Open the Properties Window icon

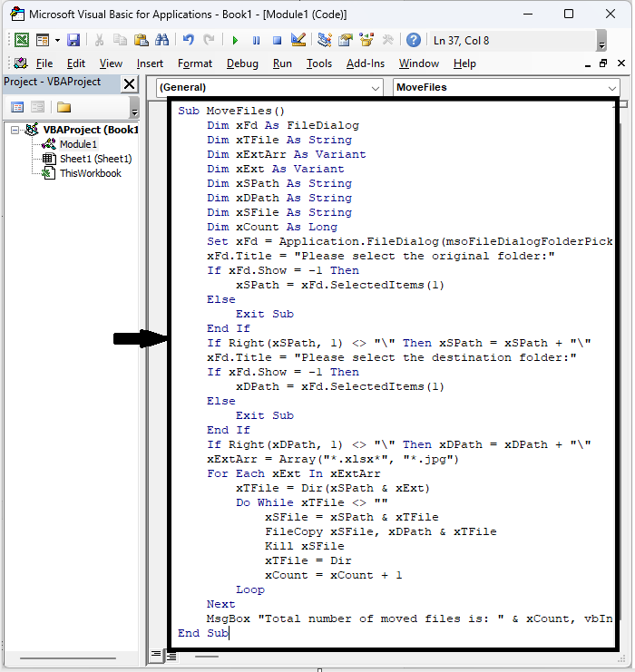346,40
